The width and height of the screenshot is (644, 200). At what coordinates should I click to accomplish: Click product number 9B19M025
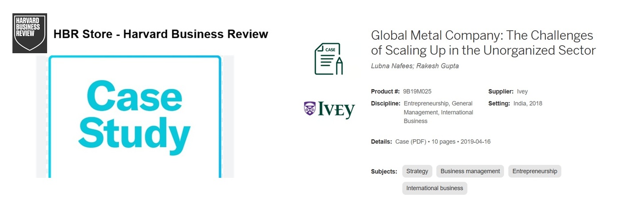[417, 92]
